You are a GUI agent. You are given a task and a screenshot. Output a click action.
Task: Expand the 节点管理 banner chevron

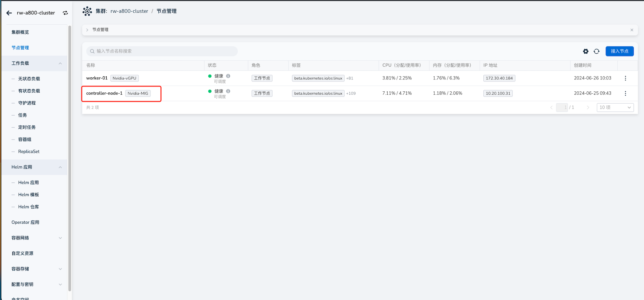pyautogui.click(x=88, y=30)
